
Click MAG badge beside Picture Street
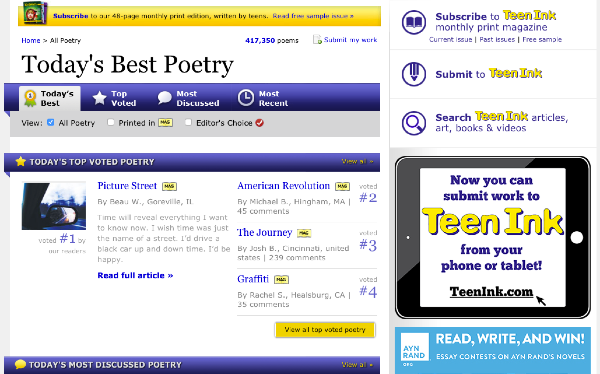(x=170, y=186)
